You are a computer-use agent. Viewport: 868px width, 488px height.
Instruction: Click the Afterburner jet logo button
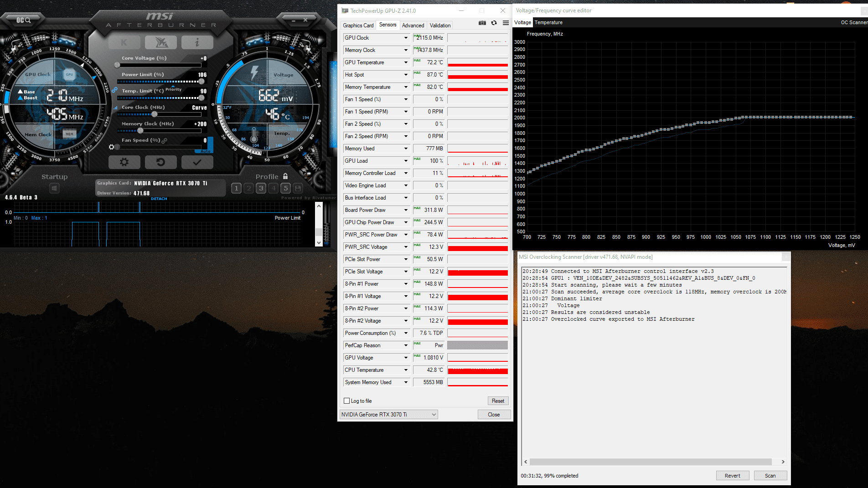[160, 42]
